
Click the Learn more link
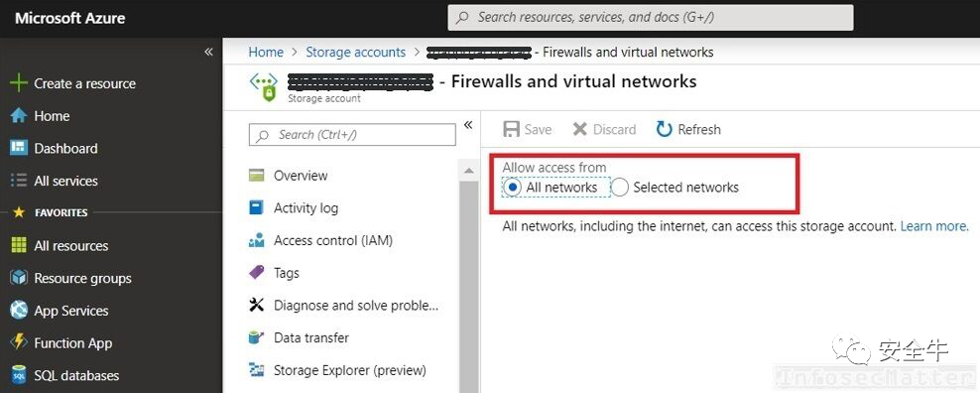[x=934, y=226]
